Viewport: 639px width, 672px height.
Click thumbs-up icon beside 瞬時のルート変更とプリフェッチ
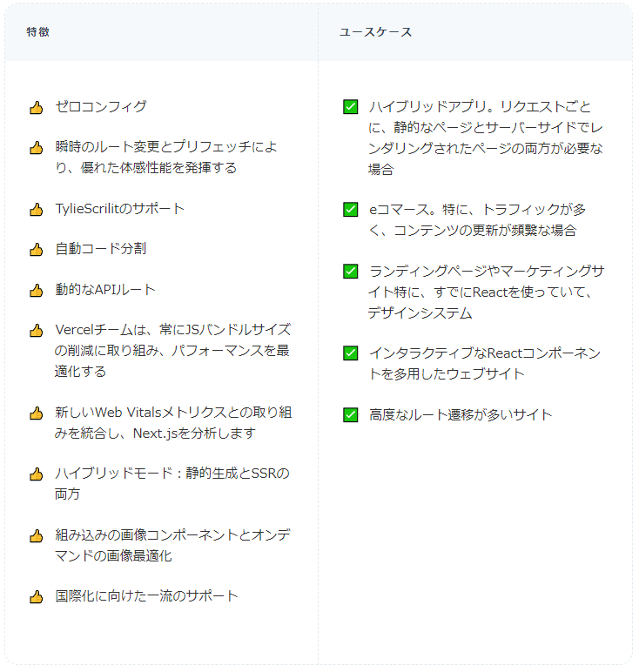(37, 148)
